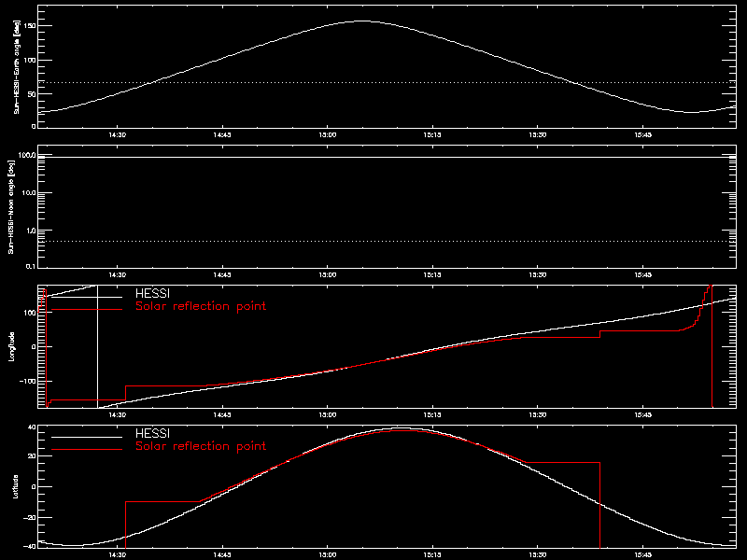Select the white HESSI legend line in Longitude plot
Viewport: 747px width, 560px height.
(x=87, y=298)
